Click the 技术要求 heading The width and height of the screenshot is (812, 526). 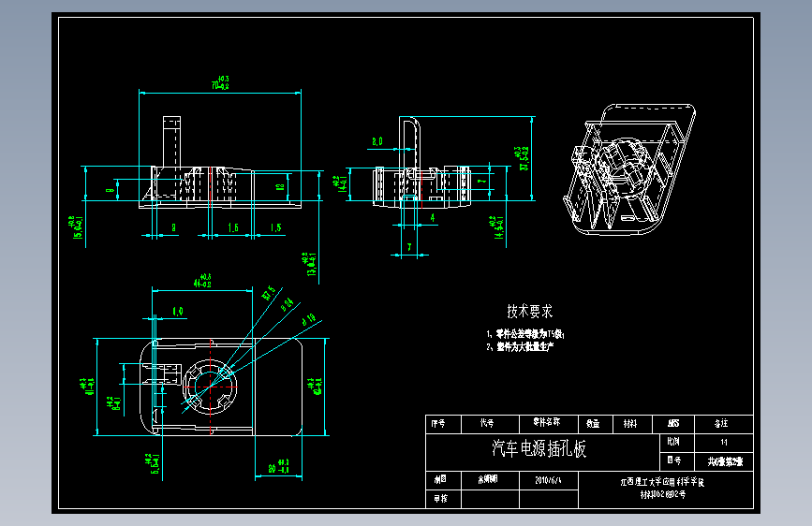click(x=529, y=311)
